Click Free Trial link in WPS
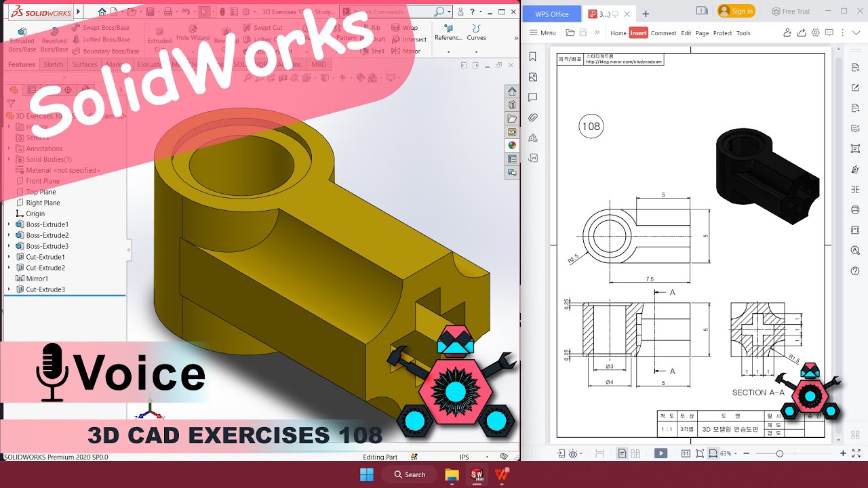The height and width of the screenshot is (488, 868). (x=791, y=12)
